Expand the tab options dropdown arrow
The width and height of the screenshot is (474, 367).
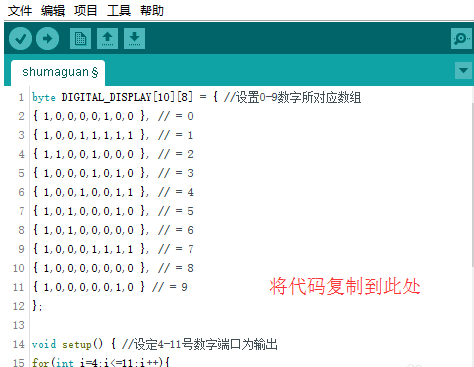[463, 70]
